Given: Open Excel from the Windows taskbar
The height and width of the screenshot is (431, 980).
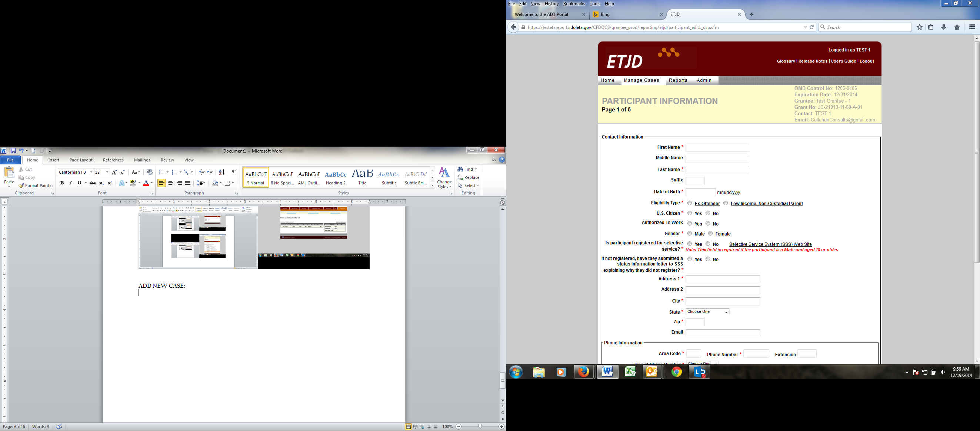Looking at the screenshot, I should click(630, 372).
